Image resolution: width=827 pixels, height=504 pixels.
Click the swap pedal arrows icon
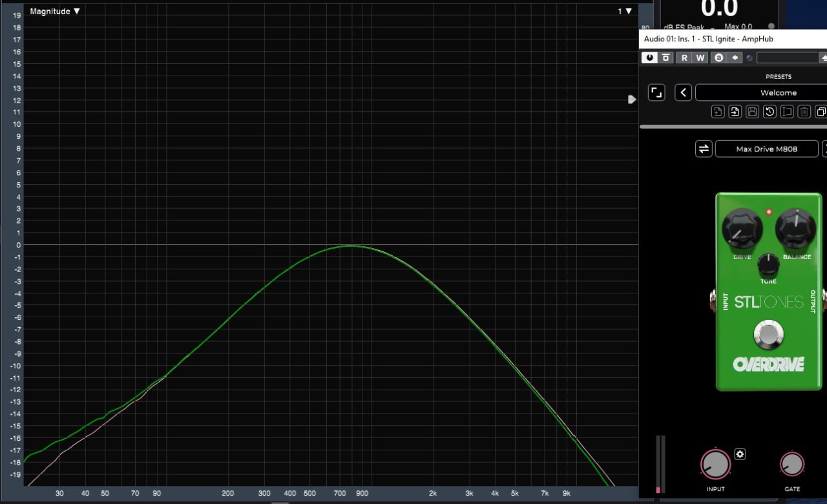coord(704,149)
